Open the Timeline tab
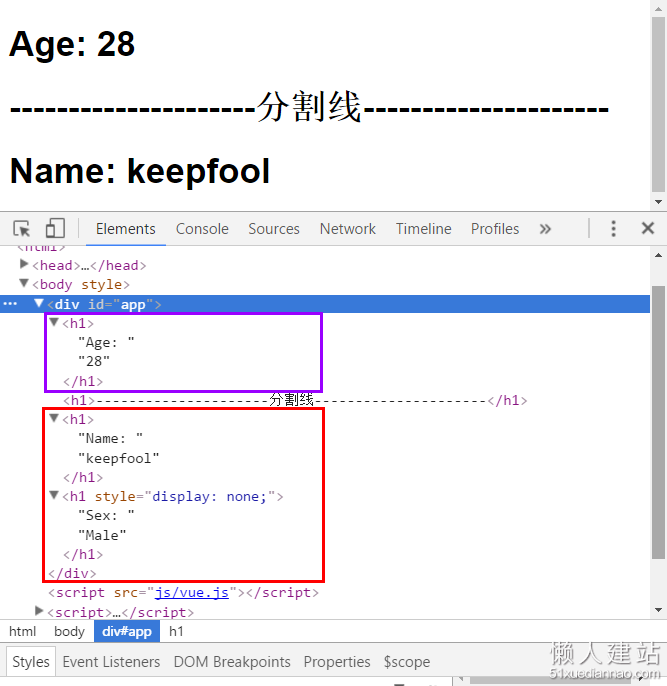 point(423,229)
